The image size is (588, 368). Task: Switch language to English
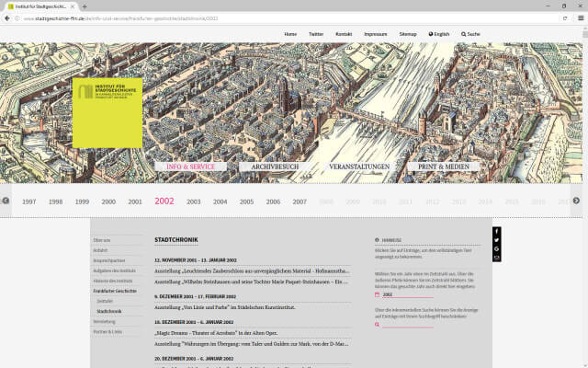(x=439, y=34)
